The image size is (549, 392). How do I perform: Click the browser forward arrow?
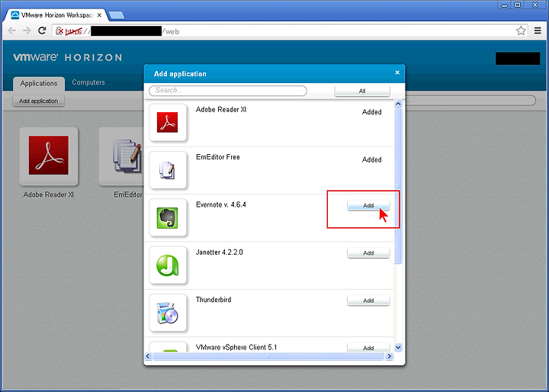pyautogui.click(x=27, y=31)
